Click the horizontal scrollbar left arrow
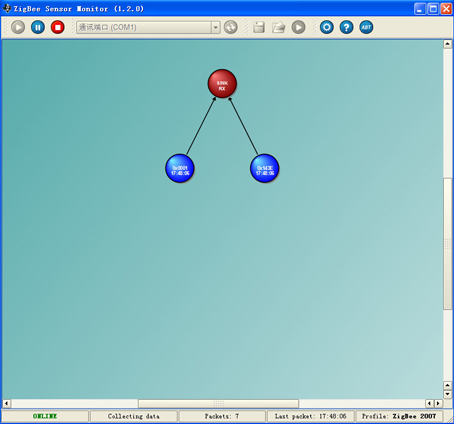The width and height of the screenshot is (454, 424). point(6,403)
